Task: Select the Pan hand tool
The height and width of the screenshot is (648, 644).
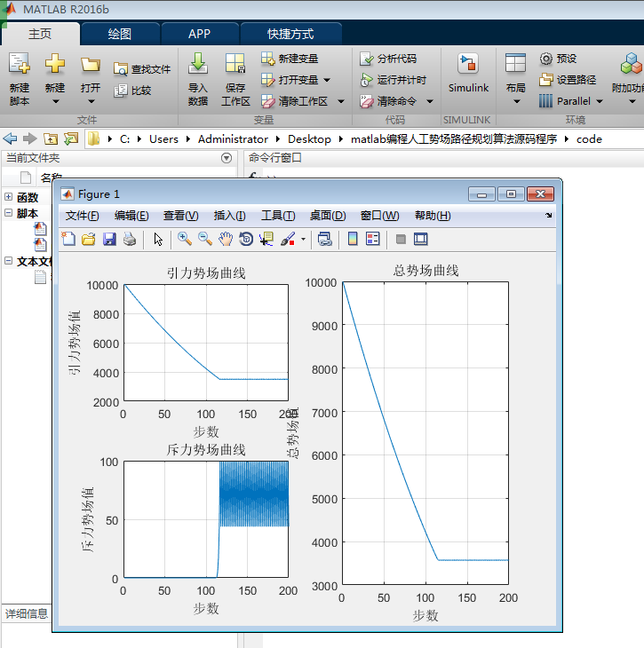Action: pos(226,239)
